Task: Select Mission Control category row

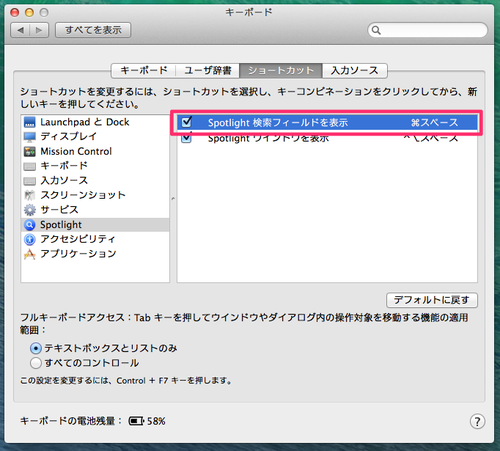Action: tap(95, 151)
